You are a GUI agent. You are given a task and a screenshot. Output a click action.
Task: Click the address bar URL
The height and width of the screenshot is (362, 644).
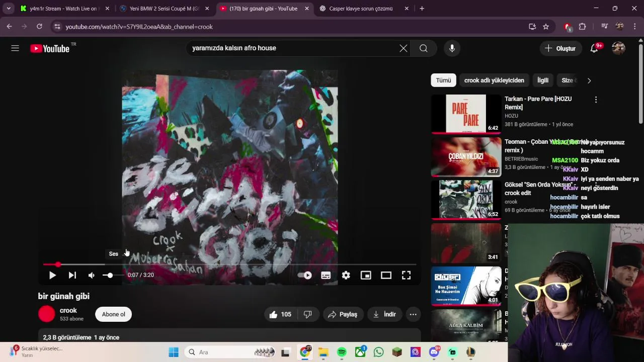pos(139,27)
